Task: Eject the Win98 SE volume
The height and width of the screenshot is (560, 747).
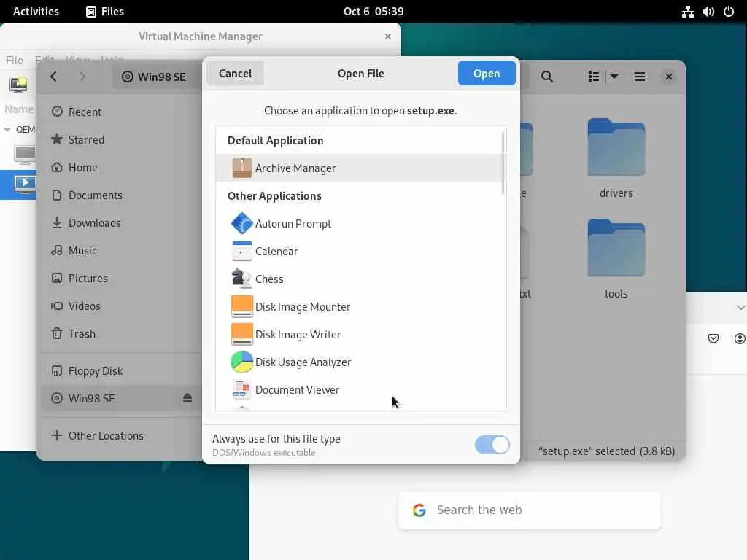Action: click(x=187, y=398)
